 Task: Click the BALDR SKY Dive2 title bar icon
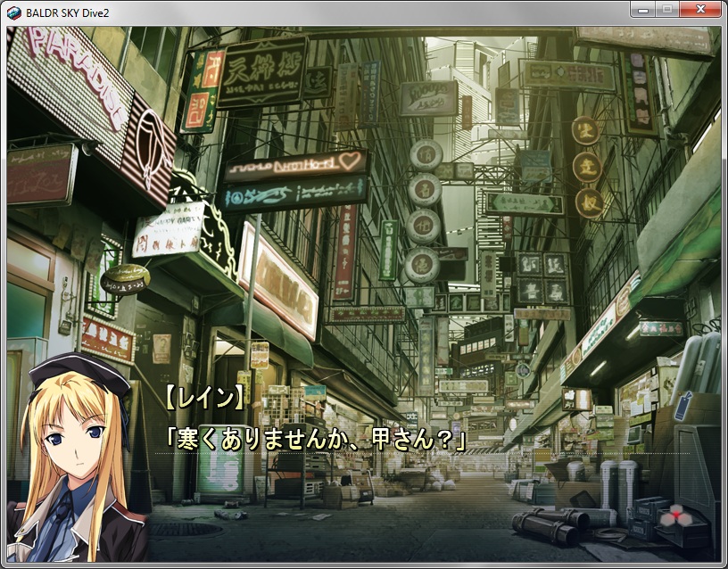(14, 13)
